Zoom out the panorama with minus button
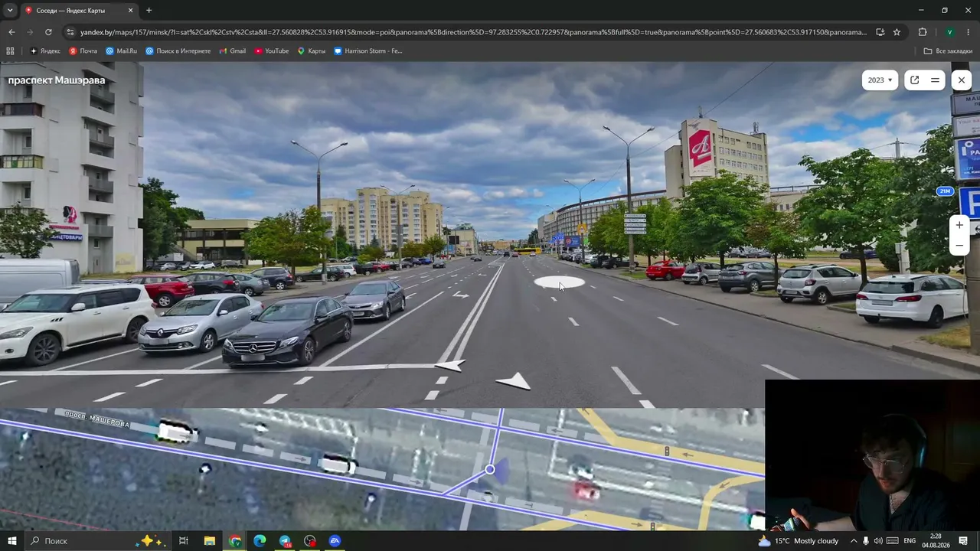The image size is (980, 551). tap(959, 246)
